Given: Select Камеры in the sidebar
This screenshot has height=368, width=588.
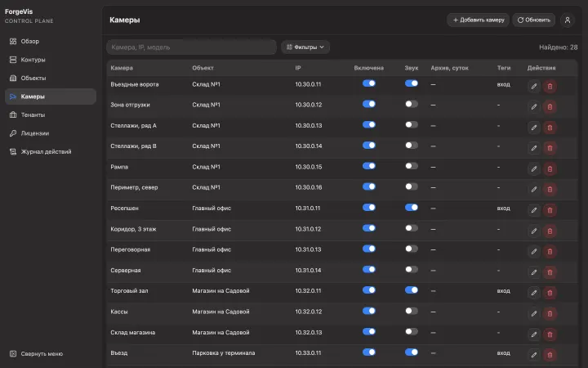Looking at the screenshot, I should pyautogui.click(x=51, y=96).
